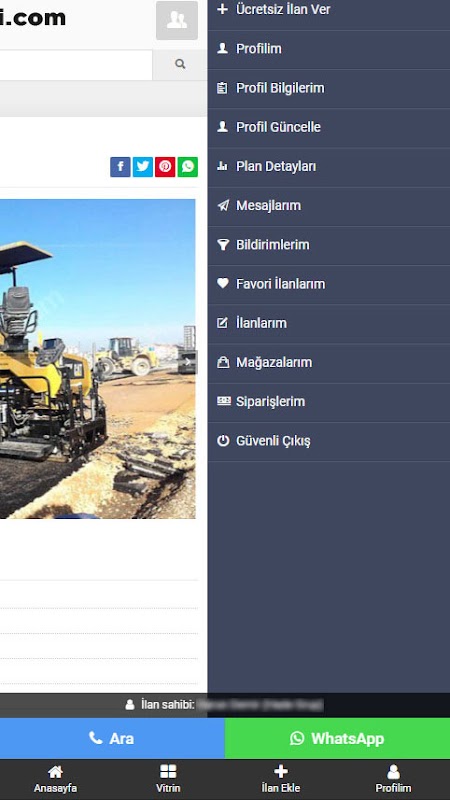
Task: Click the green WhatsApp contact button
Action: pyautogui.click(x=337, y=738)
